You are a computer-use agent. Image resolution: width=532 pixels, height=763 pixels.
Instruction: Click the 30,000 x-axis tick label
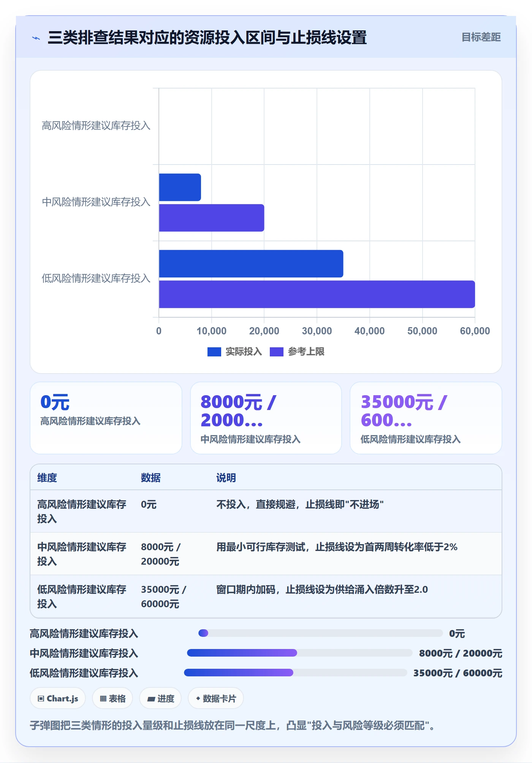(317, 331)
